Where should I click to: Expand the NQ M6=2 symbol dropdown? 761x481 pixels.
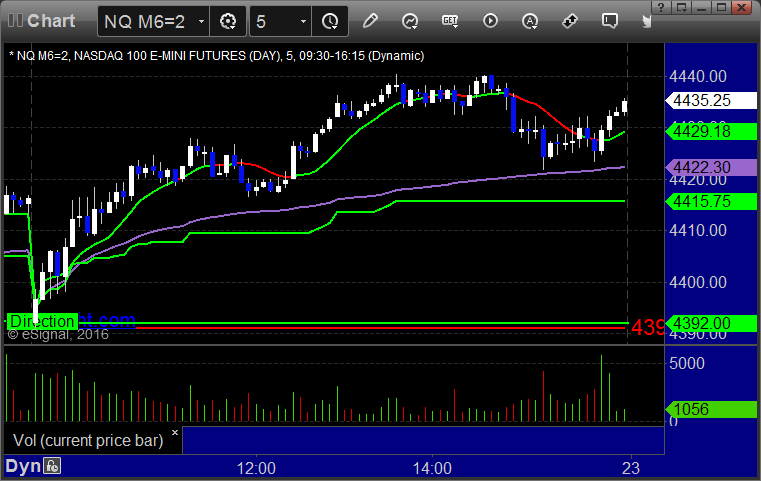[x=201, y=21]
